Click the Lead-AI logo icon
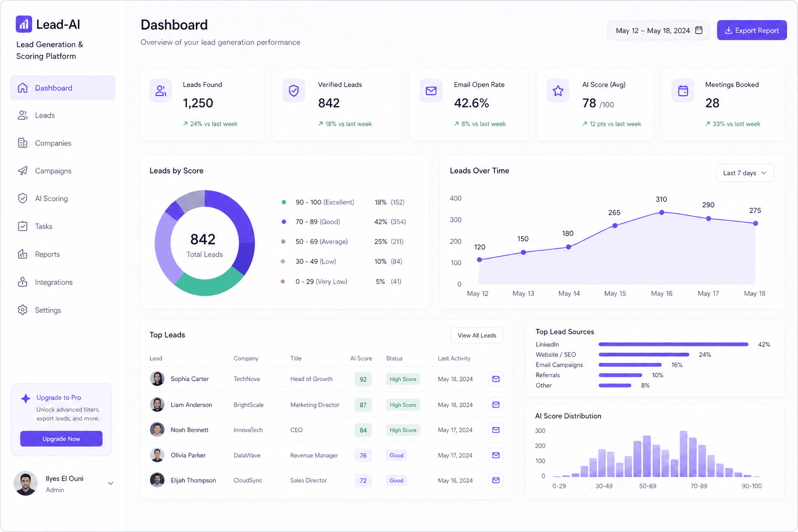Screen dimensions: 798x532 24,24
